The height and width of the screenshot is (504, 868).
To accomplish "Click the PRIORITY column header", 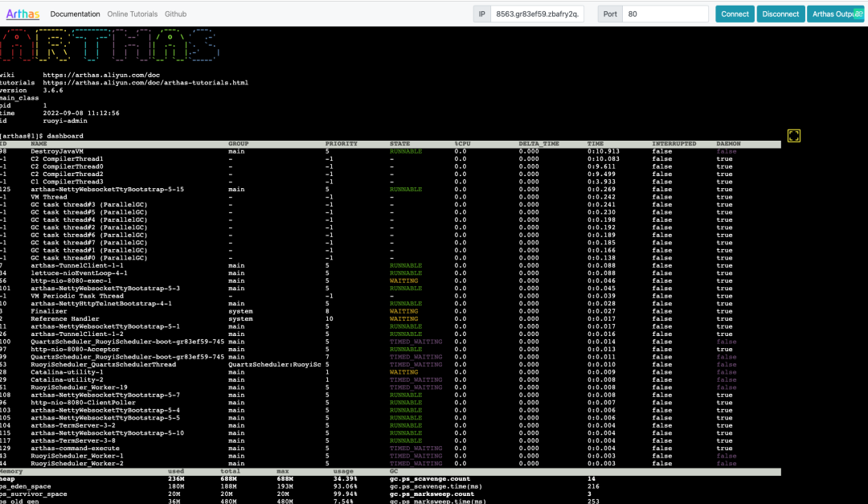I will pos(342,143).
